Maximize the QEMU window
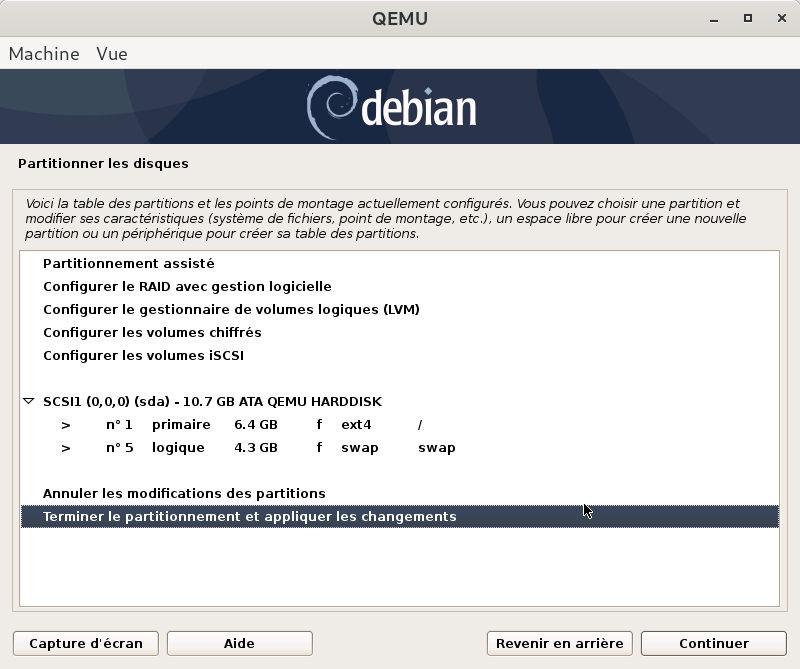 click(x=747, y=19)
